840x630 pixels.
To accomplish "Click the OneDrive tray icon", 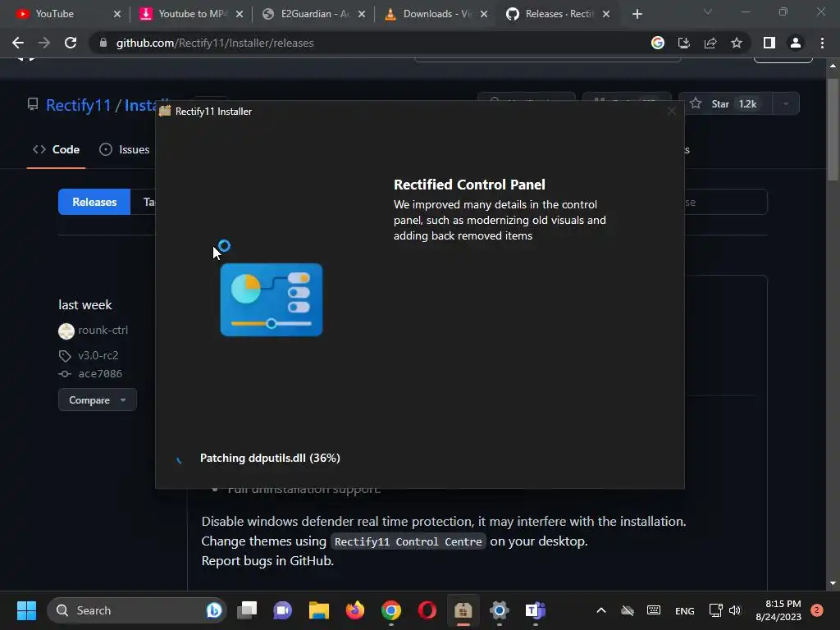I will tap(628, 610).
